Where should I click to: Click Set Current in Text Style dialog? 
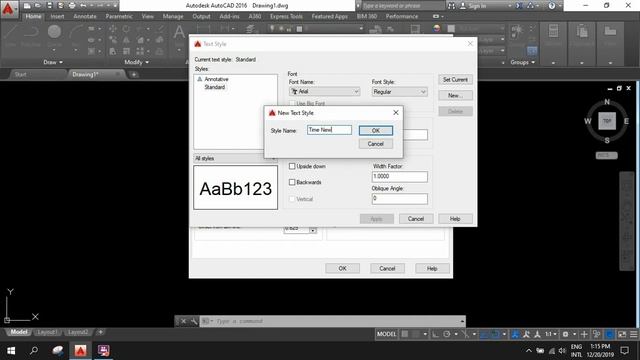456,80
